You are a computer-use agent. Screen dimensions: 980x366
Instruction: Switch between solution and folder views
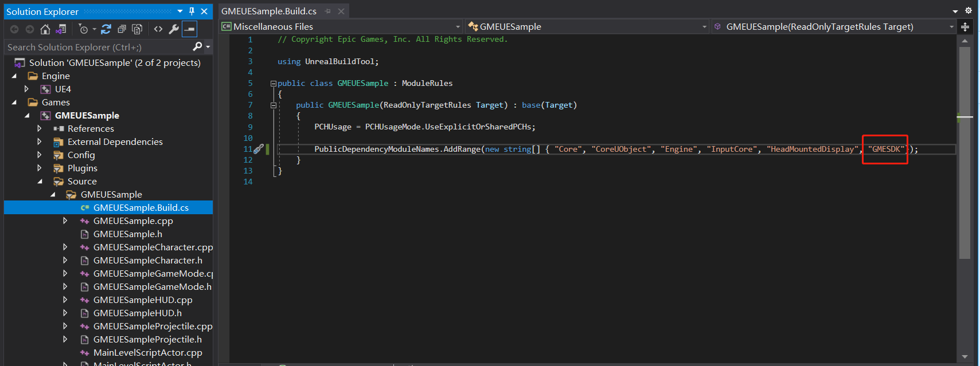pyautogui.click(x=60, y=29)
